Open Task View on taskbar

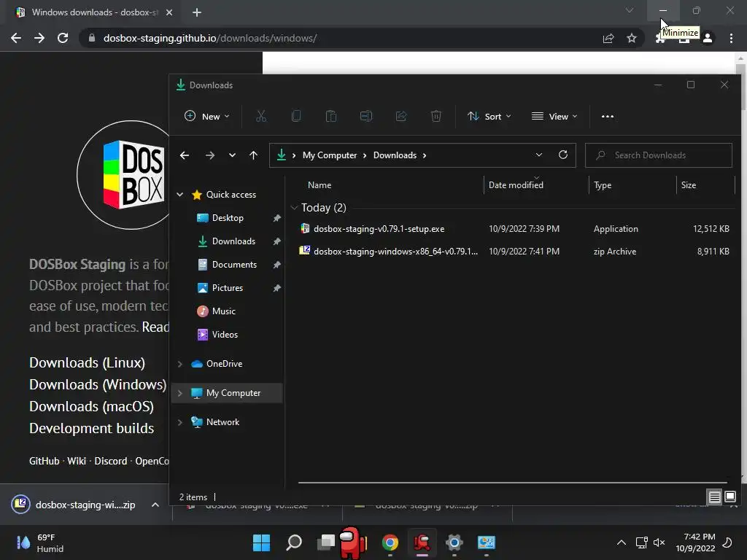click(x=326, y=542)
